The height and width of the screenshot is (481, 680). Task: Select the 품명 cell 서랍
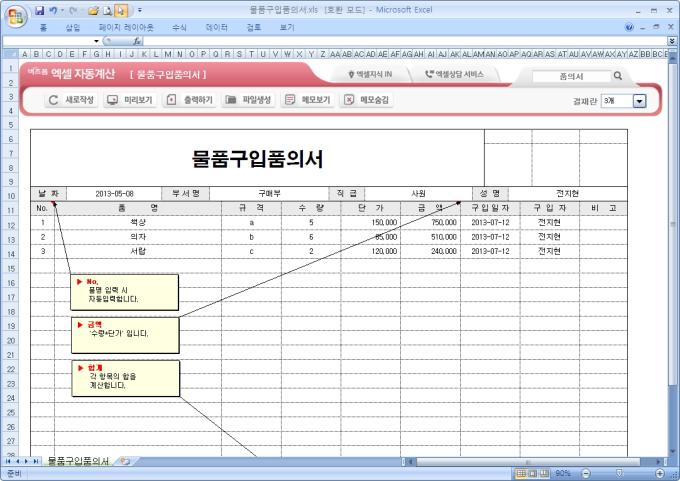[138, 251]
